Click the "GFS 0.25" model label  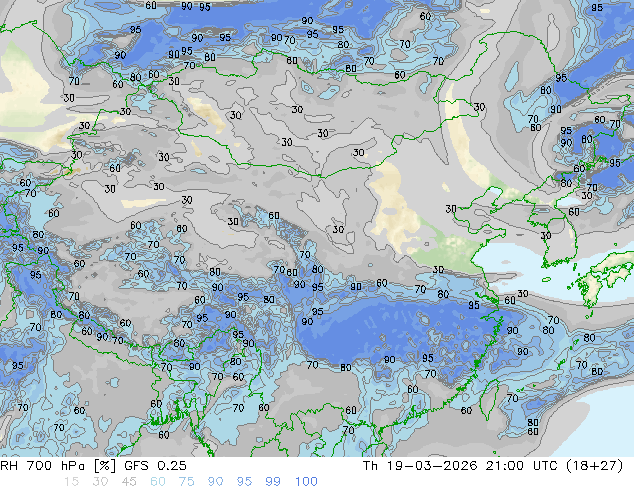[x=155, y=466]
